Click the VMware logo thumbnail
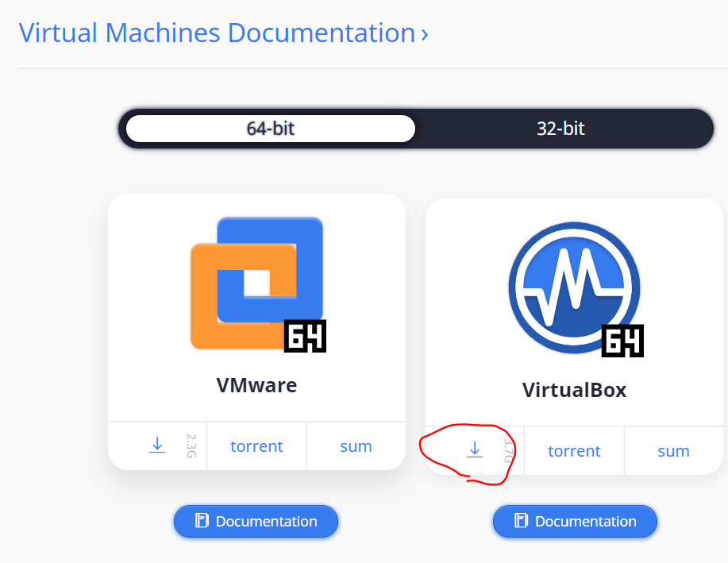This screenshot has height=563, width=728. 258,284
